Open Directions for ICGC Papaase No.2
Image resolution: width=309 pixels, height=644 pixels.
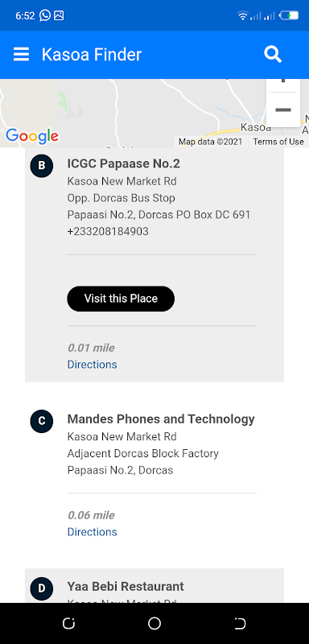click(92, 365)
